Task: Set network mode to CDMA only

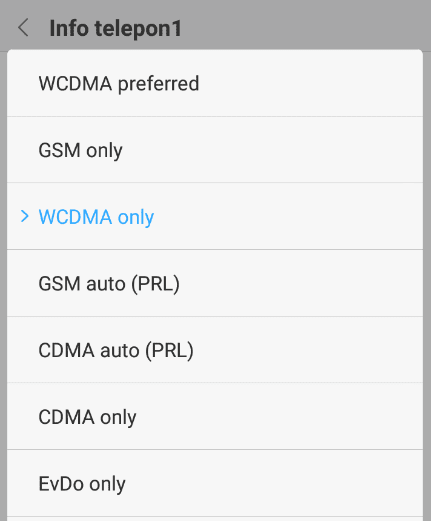Action: click(x=215, y=416)
